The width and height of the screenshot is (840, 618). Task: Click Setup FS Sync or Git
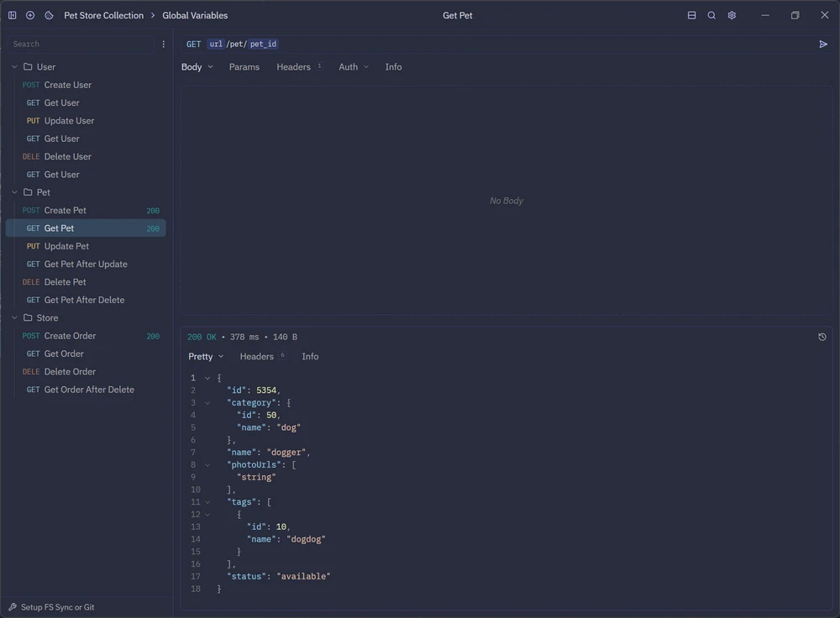click(x=57, y=607)
